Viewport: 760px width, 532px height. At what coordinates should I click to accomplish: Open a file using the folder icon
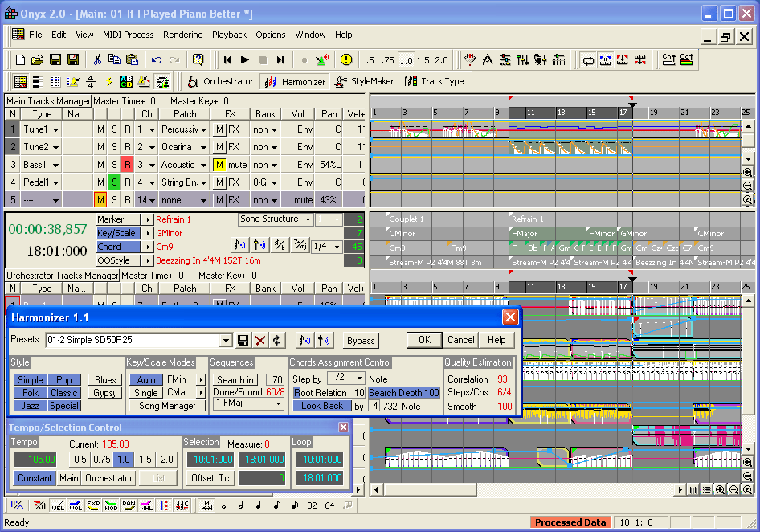pyautogui.click(x=37, y=59)
